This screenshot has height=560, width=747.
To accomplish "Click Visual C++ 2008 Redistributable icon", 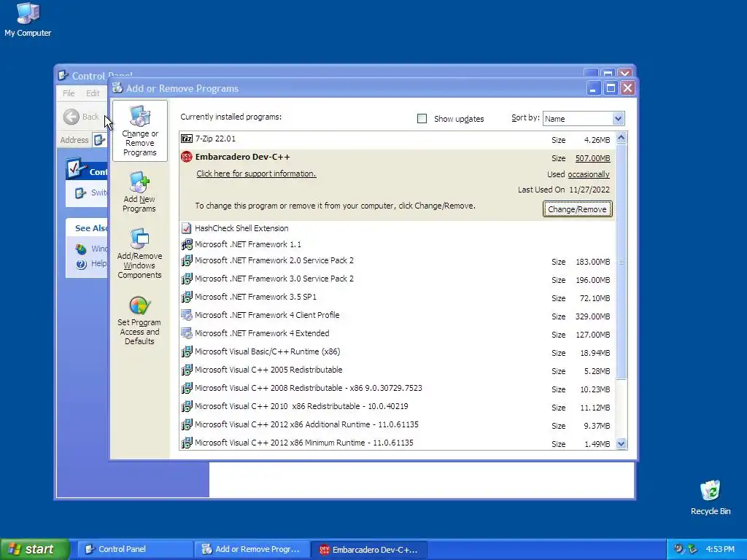I will click(187, 388).
